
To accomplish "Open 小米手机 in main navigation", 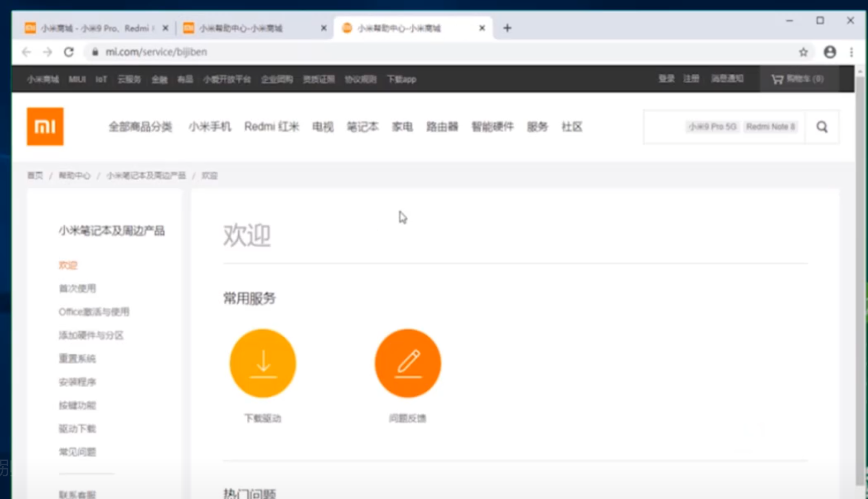I will click(x=209, y=127).
